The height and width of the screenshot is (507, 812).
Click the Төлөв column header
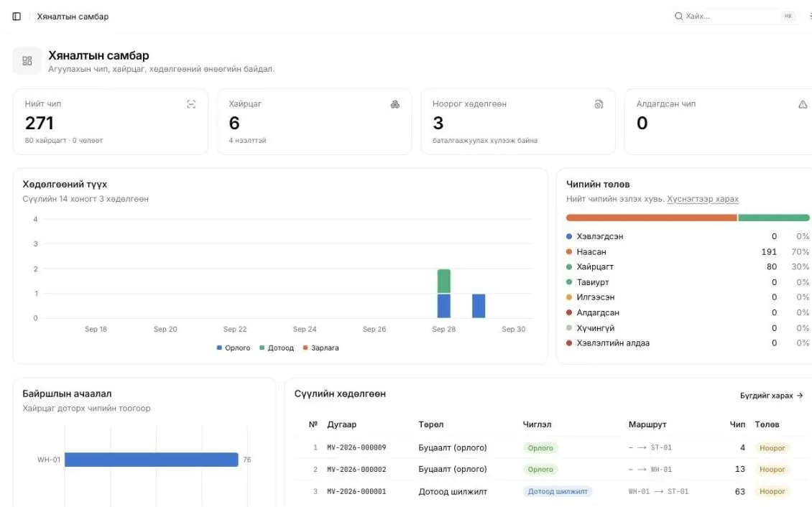pyautogui.click(x=767, y=424)
